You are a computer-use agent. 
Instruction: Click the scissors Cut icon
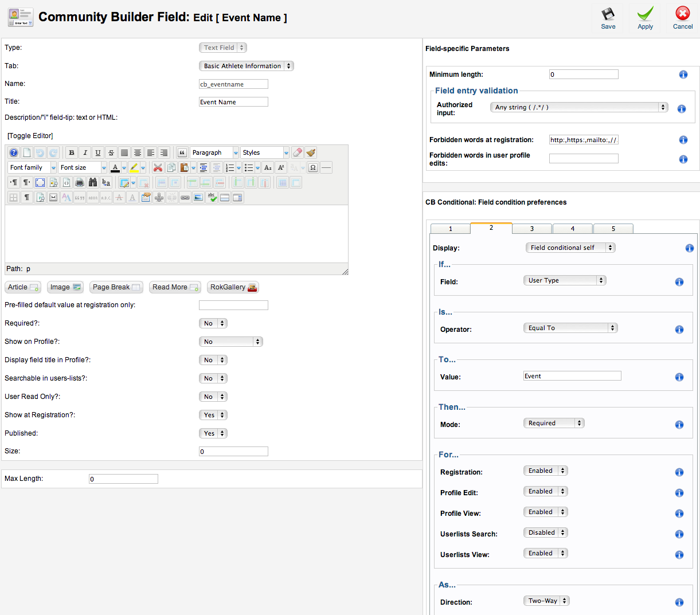(x=158, y=167)
